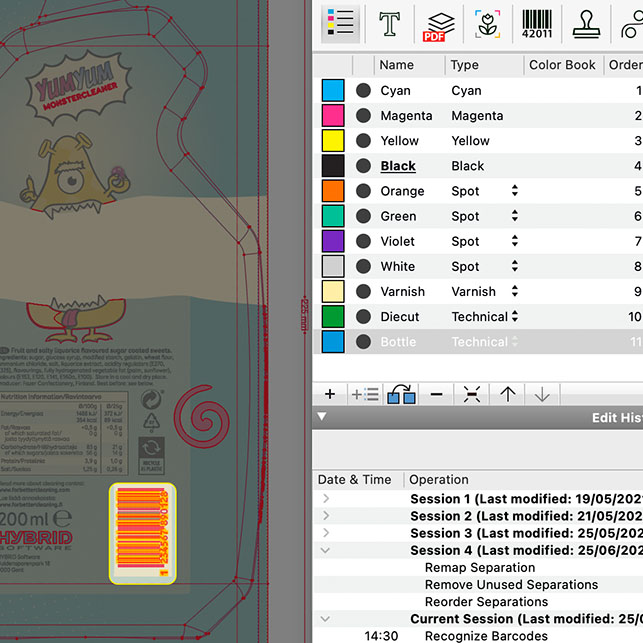This screenshot has width=643, height=643.
Task: Toggle visibility dot for Magenta
Action: (x=363, y=116)
